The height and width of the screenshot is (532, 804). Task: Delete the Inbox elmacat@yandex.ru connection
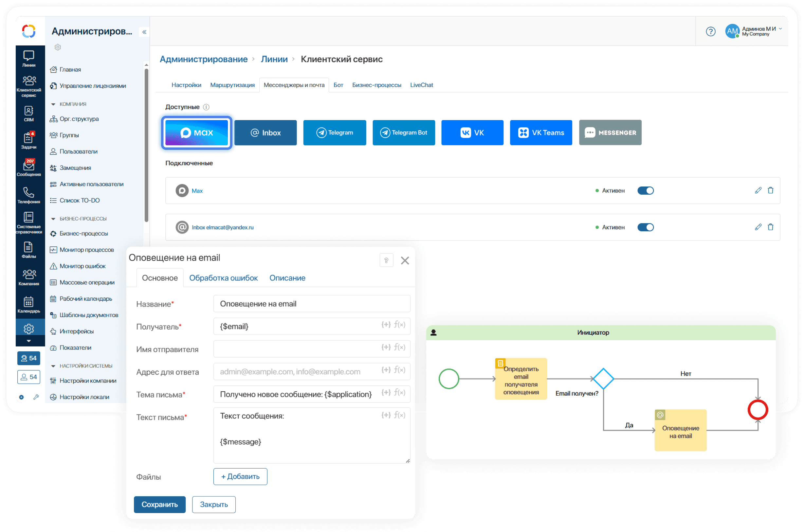[770, 227]
